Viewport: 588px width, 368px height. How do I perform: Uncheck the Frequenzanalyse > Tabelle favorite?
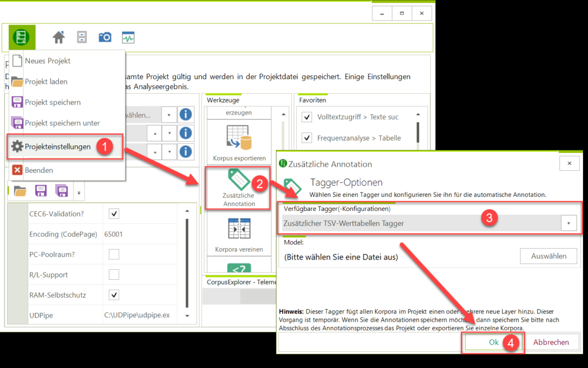coord(307,138)
